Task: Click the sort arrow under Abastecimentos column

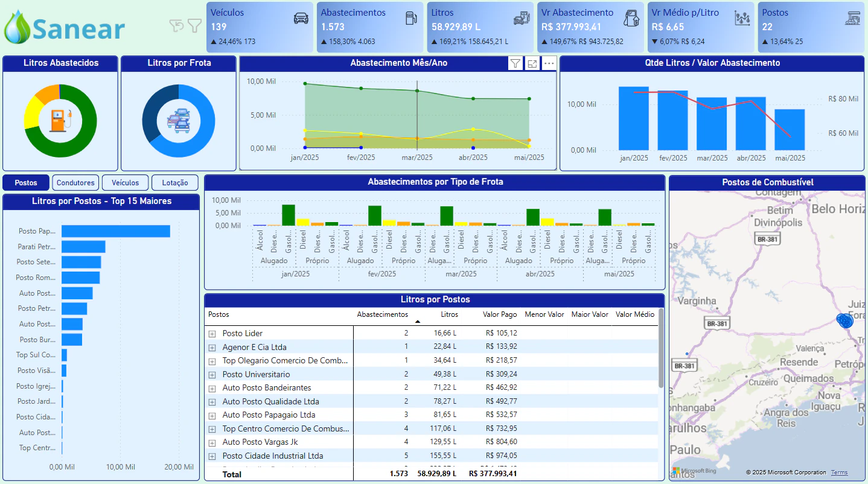Action: (x=417, y=322)
